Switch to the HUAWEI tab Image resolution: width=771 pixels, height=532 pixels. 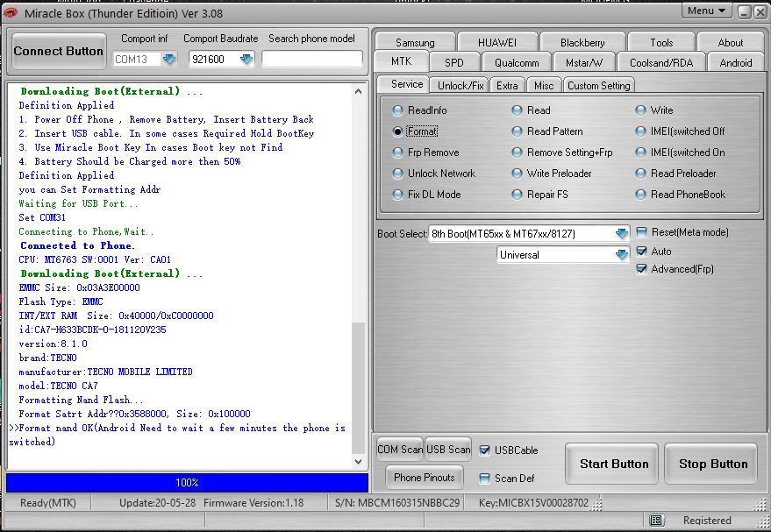pos(497,43)
